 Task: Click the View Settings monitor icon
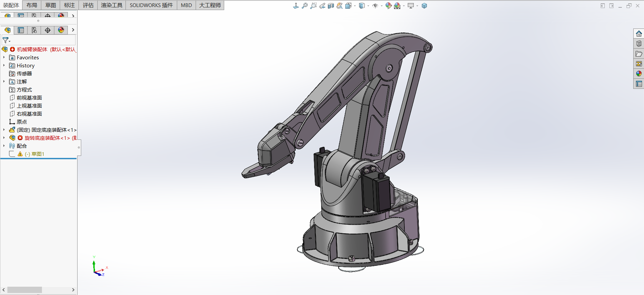click(x=411, y=6)
